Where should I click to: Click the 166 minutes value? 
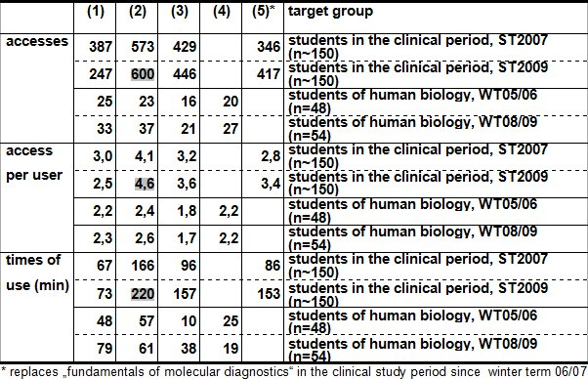(x=143, y=266)
